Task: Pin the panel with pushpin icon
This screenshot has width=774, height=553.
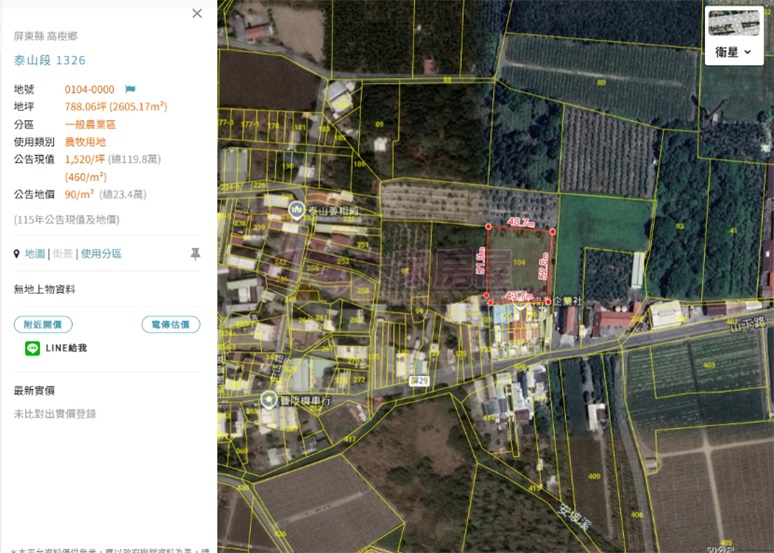Action: (195, 254)
